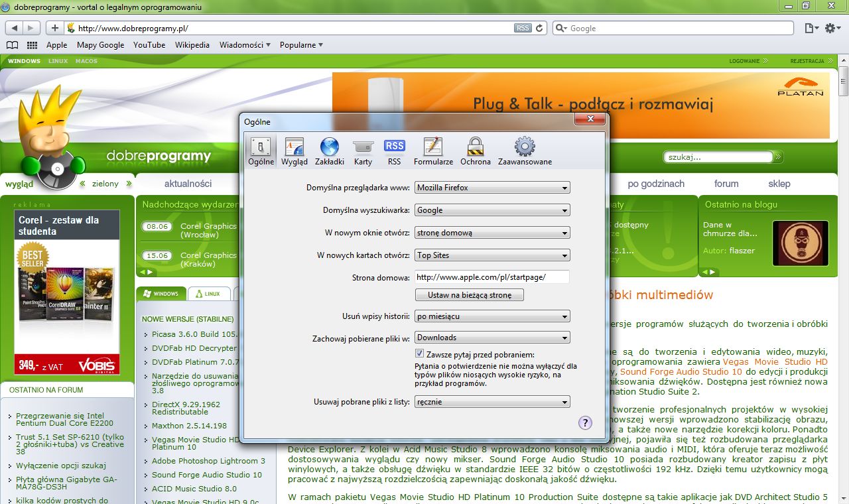Show all bookmarks with book icon
The image size is (849, 504).
12,45
